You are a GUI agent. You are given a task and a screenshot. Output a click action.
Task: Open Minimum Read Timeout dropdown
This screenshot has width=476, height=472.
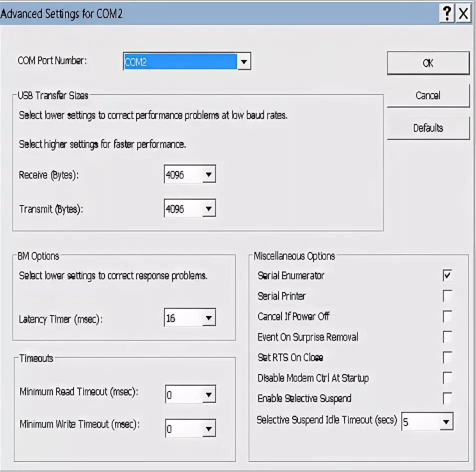[x=208, y=394]
